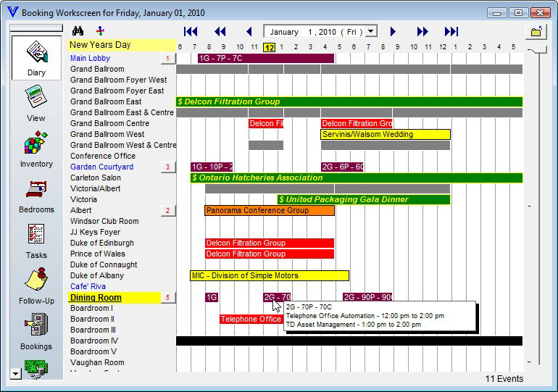Expand Main Lobby count button 1
558x392 pixels.
tap(167, 59)
